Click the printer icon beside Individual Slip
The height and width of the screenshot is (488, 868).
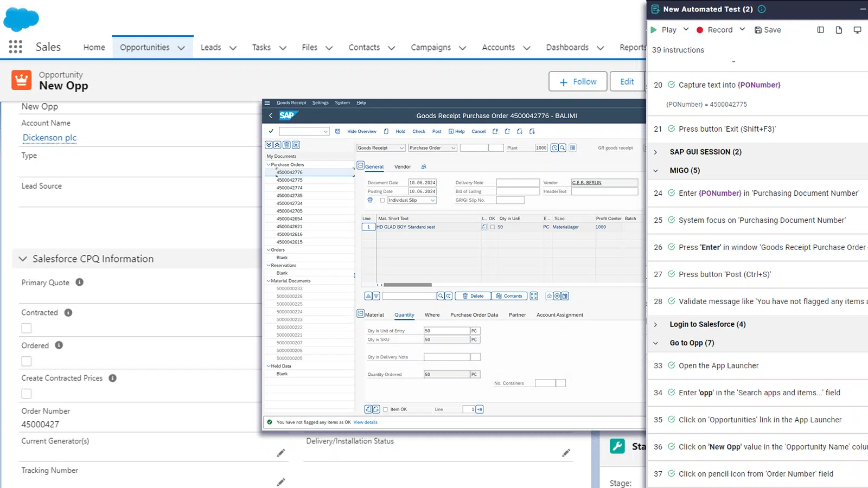coord(370,200)
